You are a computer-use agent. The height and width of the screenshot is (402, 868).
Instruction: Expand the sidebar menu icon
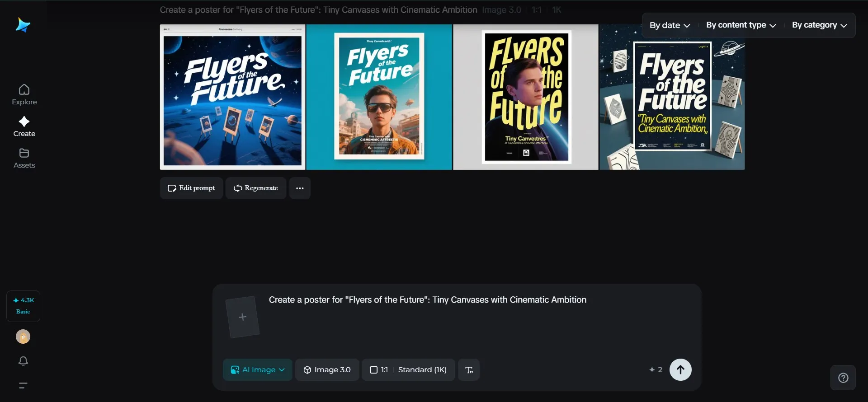(x=23, y=385)
